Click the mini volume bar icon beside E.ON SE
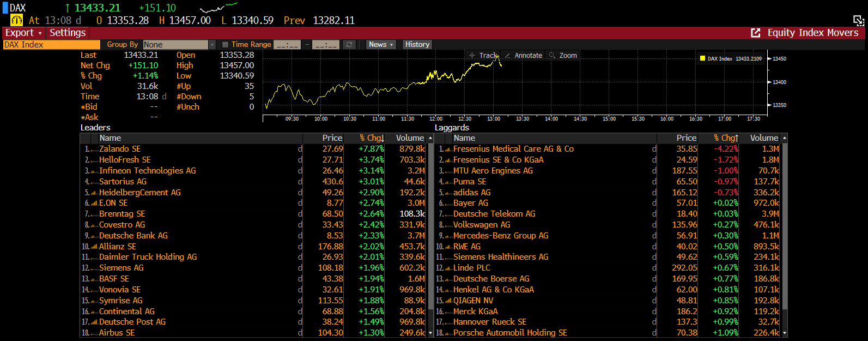868x341 pixels. [x=94, y=203]
